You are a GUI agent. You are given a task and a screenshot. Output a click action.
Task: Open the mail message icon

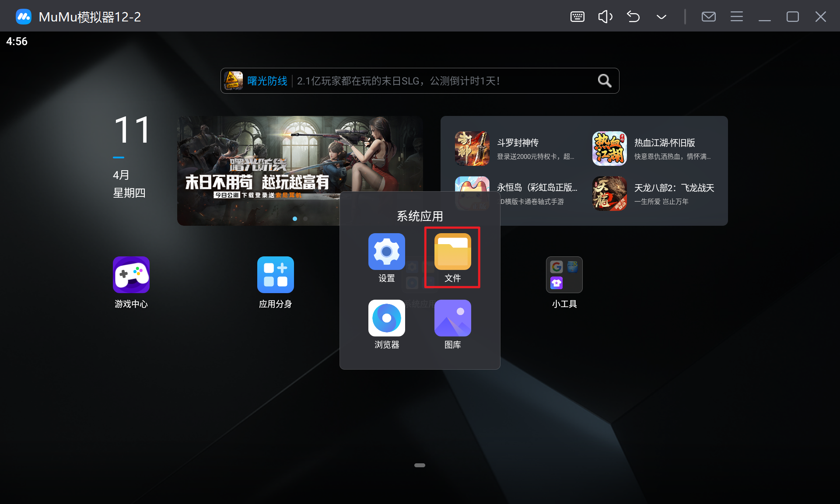click(709, 17)
